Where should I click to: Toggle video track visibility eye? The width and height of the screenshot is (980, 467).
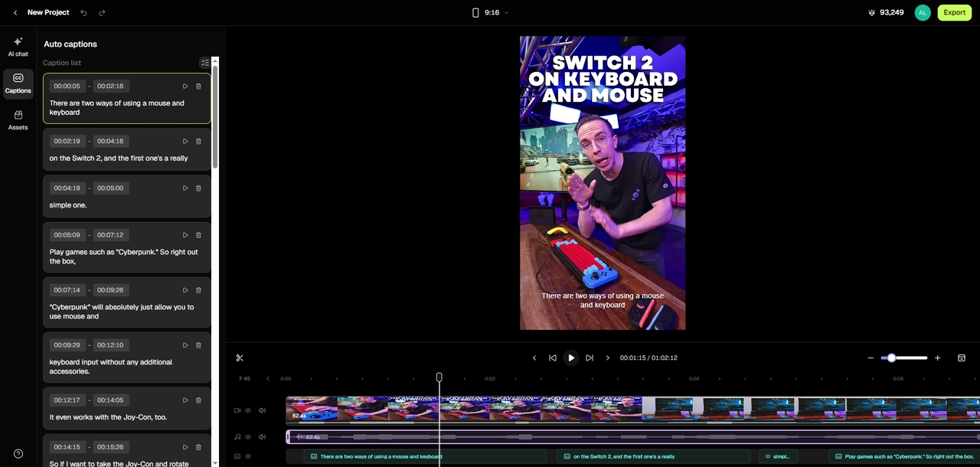point(248,410)
